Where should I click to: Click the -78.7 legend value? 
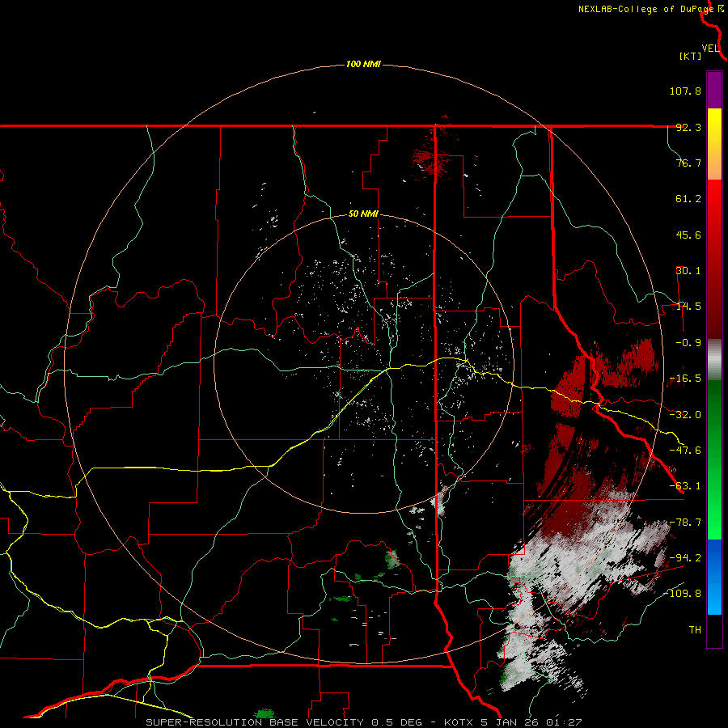pos(685,523)
